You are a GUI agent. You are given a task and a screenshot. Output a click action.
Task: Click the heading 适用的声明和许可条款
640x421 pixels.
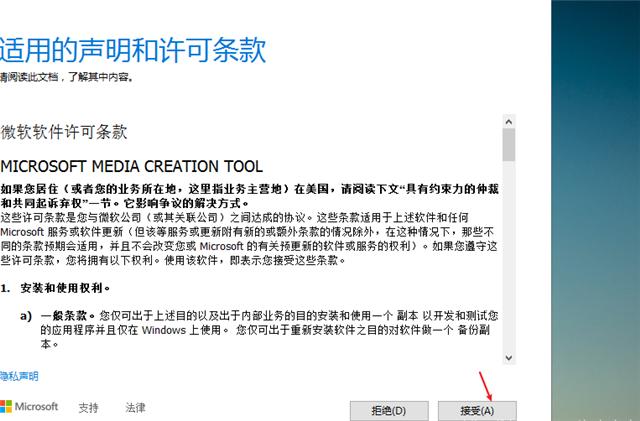point(133,50)
